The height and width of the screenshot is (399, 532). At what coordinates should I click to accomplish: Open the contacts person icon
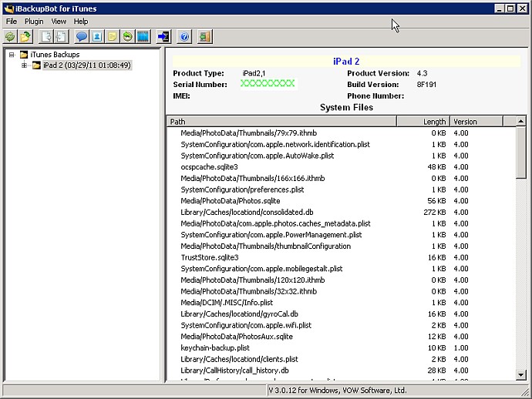point(96,37)
